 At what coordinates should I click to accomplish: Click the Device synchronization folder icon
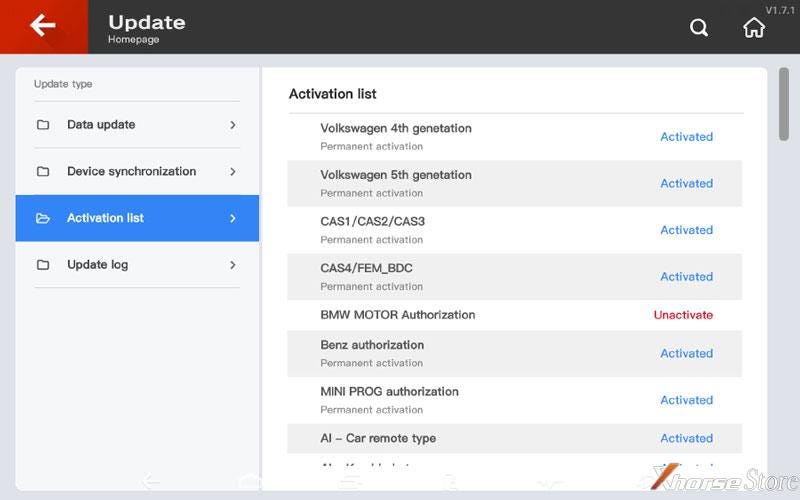(x=43, y=171)
